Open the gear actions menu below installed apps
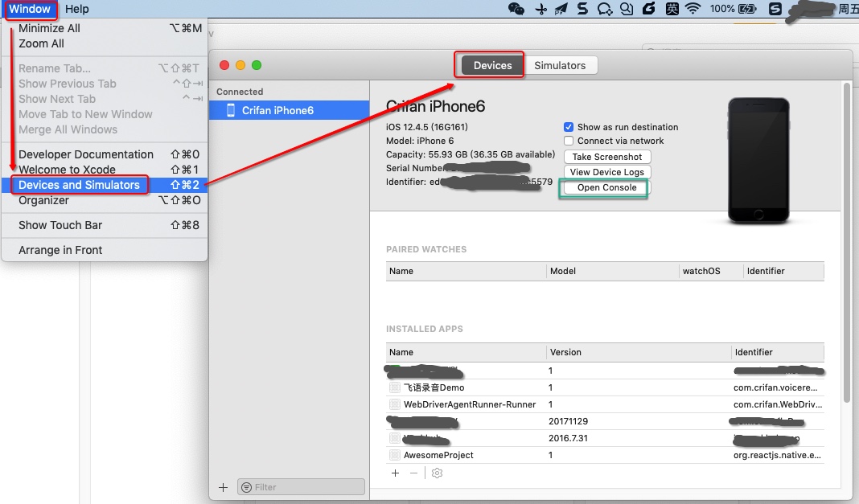 tap(437, 473)
